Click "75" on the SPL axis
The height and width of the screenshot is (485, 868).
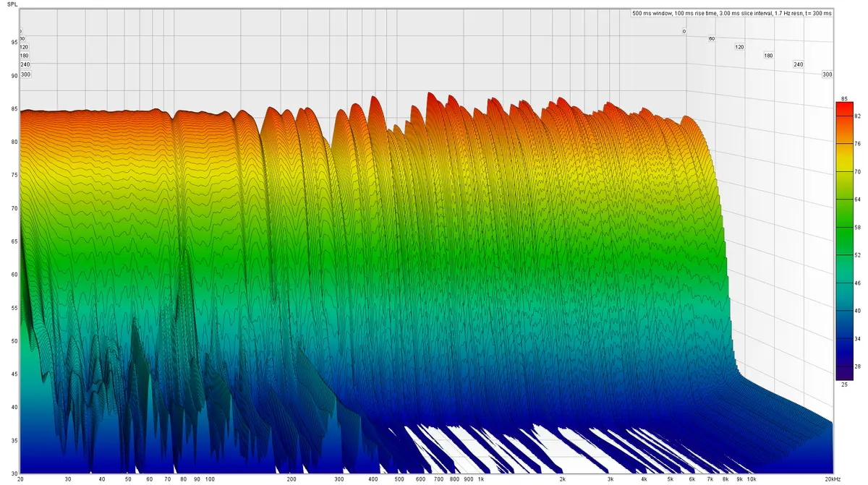14,175
